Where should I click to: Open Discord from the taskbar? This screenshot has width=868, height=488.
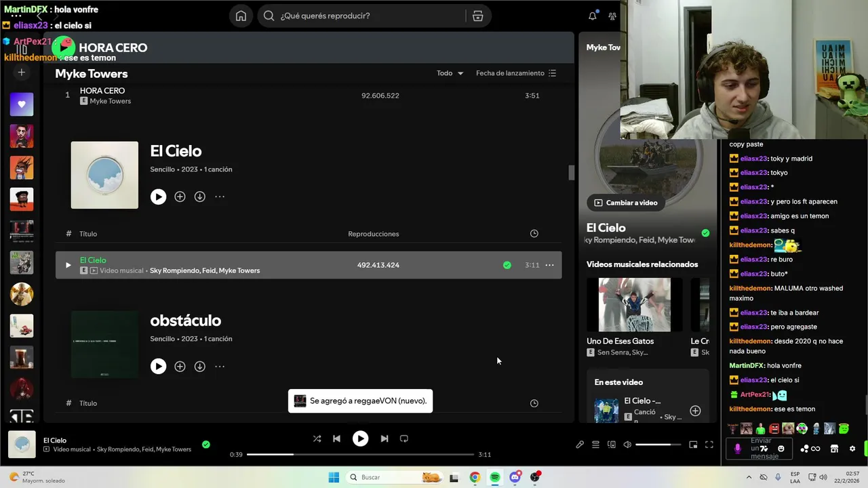click(x=515, y=477)
